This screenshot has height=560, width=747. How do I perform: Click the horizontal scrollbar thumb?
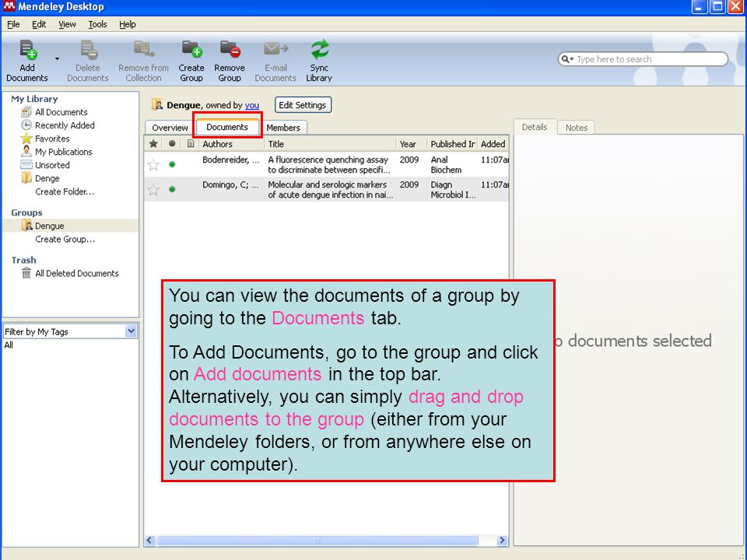(317, 541)
